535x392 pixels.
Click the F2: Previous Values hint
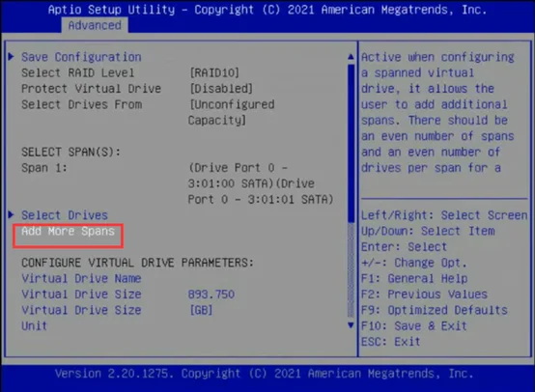[424, 294]
